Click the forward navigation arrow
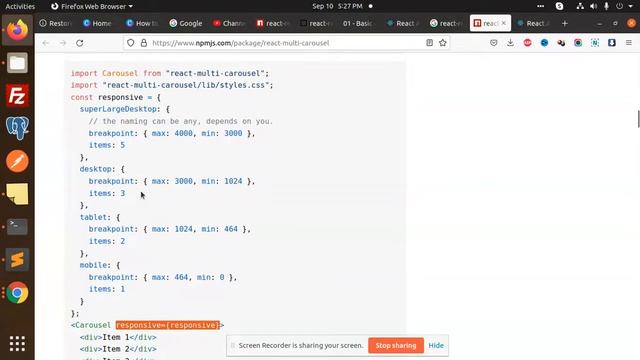This screenshot has height=360, width=640. tap(62, 43)
